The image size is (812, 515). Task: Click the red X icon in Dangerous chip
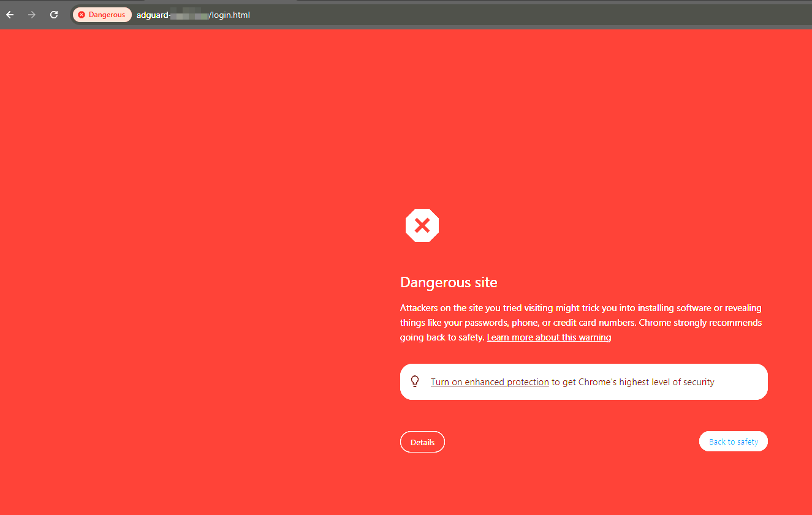tap(82, 15)
